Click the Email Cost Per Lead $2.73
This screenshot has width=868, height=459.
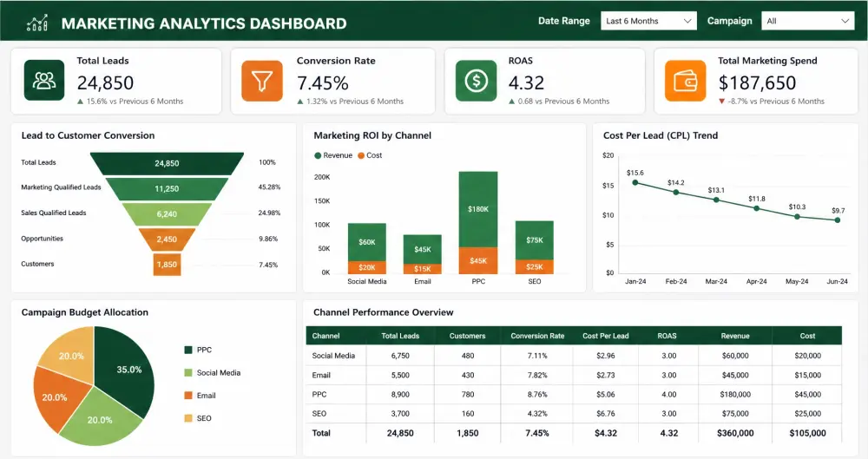(606, 375)
